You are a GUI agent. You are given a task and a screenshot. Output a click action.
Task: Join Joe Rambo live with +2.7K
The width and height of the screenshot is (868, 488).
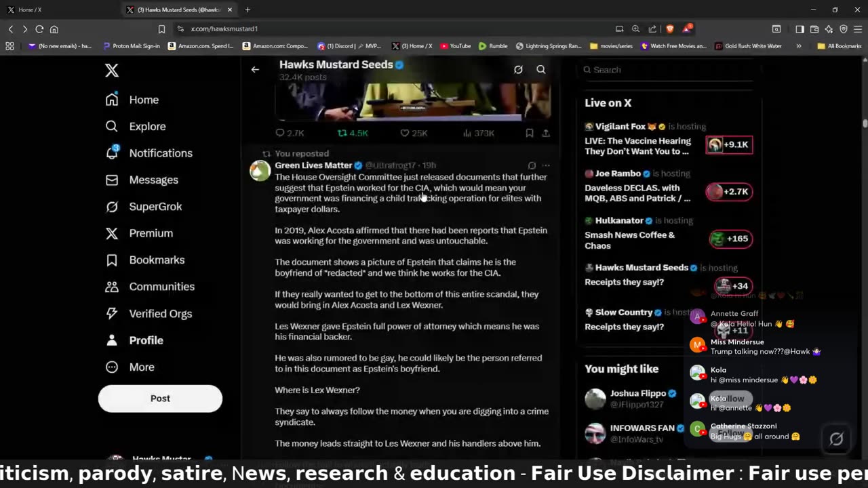point(729,192)
